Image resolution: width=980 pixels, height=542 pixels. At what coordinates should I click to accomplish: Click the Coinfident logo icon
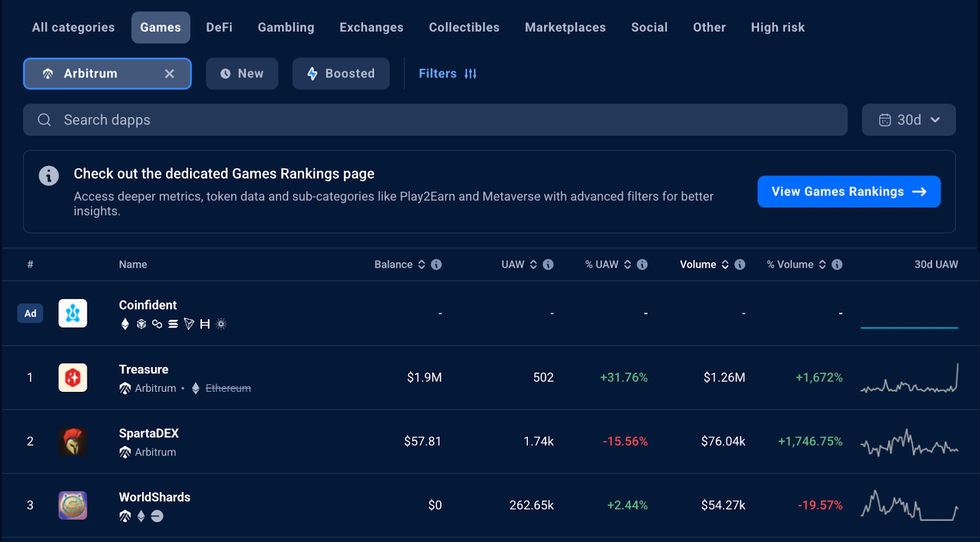72,314
